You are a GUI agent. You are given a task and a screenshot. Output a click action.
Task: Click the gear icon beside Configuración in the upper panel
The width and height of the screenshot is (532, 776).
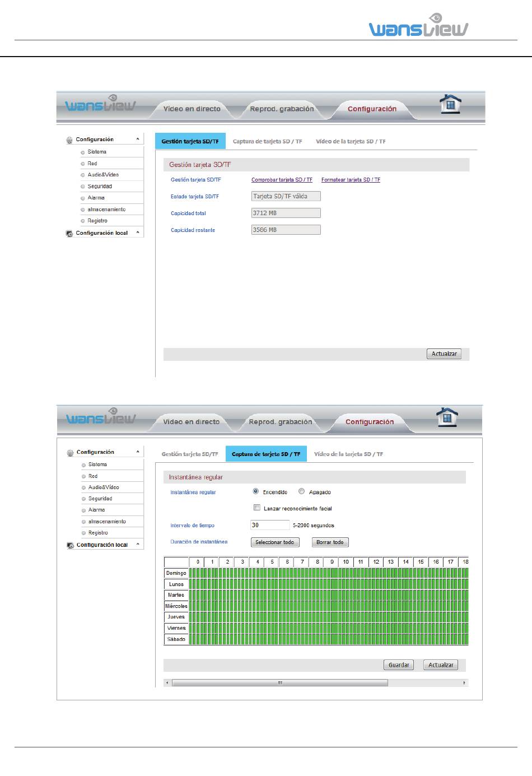coord(69,140)
